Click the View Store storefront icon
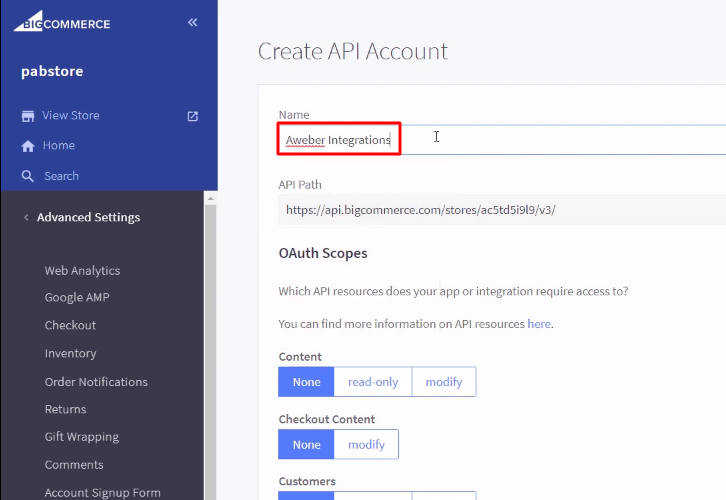Image resolution: width=726 pixels, height=500 pixels. click(28, 116)
